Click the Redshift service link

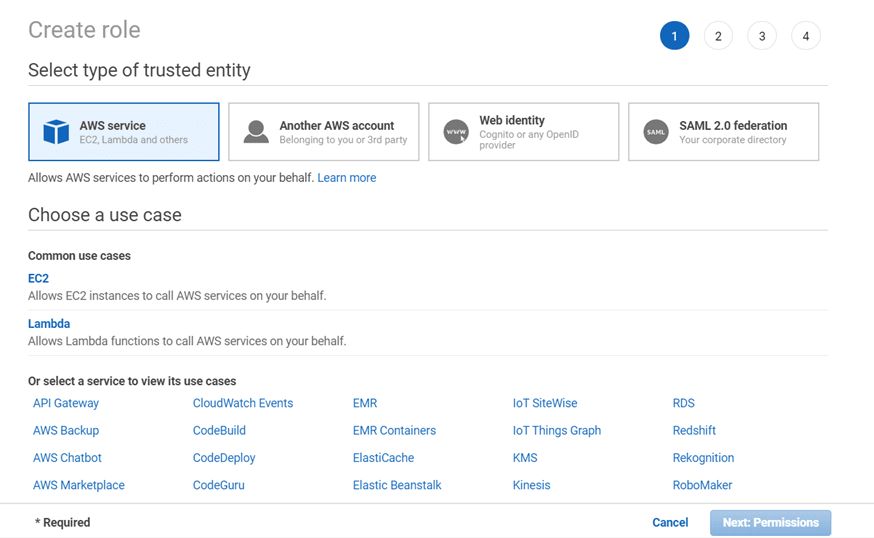tap(694, 430)
